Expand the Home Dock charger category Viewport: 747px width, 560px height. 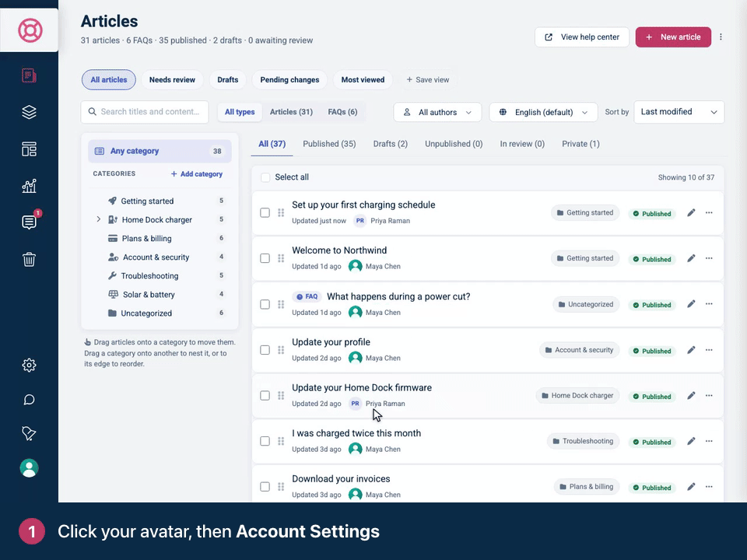[x=99, y=219]
